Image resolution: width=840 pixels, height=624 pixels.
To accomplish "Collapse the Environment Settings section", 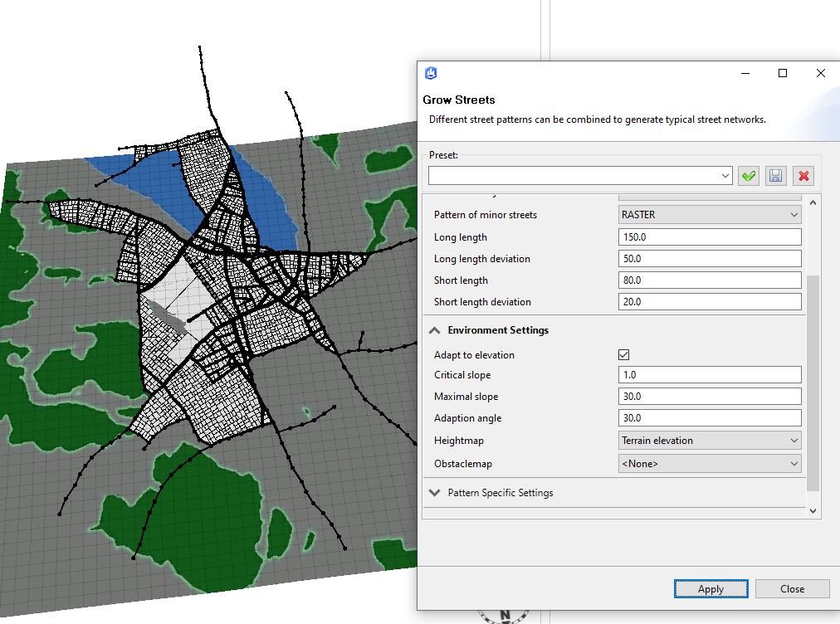I will 434,329.
